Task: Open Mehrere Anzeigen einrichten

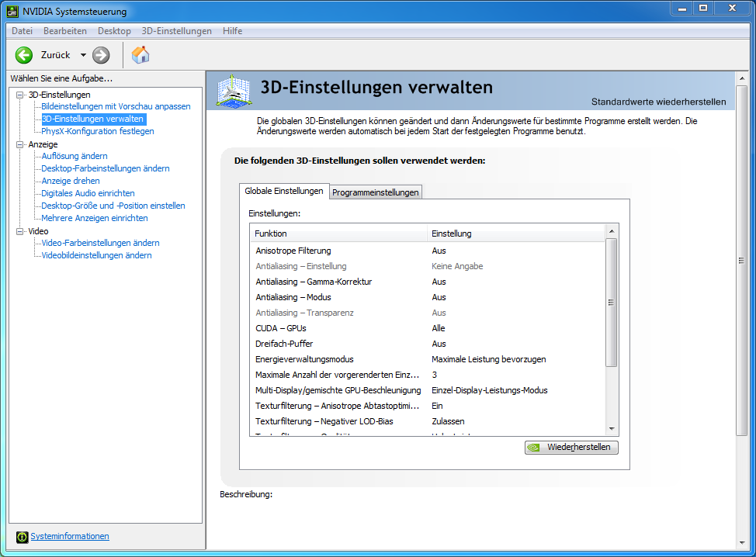Action: pyautogui.click(x=95, y=218)
